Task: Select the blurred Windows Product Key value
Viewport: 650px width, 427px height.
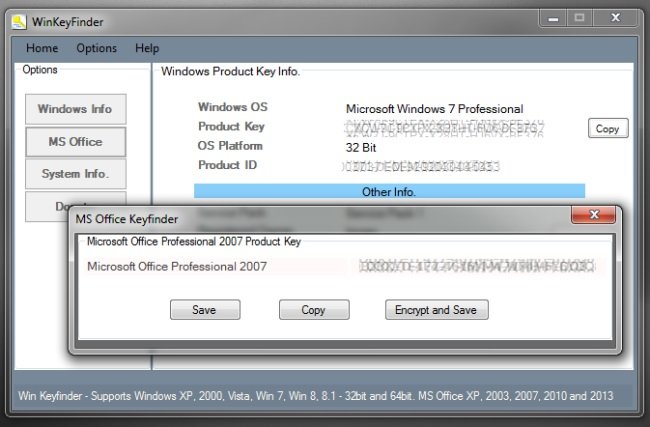Action: (444, 129)
